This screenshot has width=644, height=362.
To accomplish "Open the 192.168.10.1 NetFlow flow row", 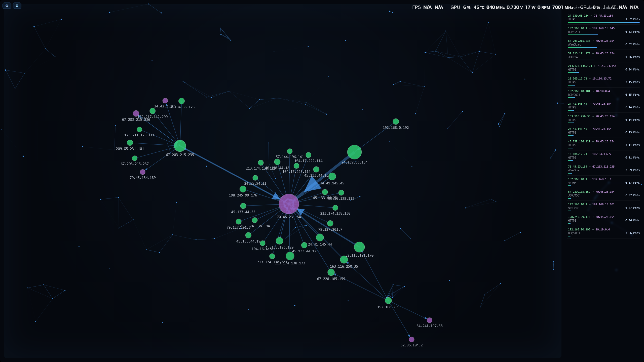I will [603, 207].
